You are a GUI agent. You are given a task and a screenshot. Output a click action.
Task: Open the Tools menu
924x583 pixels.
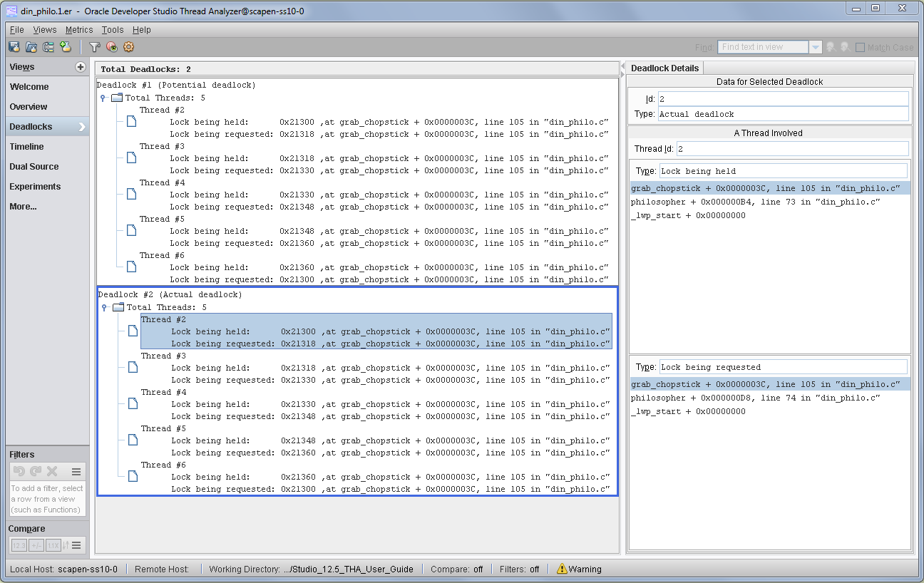coord(113,30)
